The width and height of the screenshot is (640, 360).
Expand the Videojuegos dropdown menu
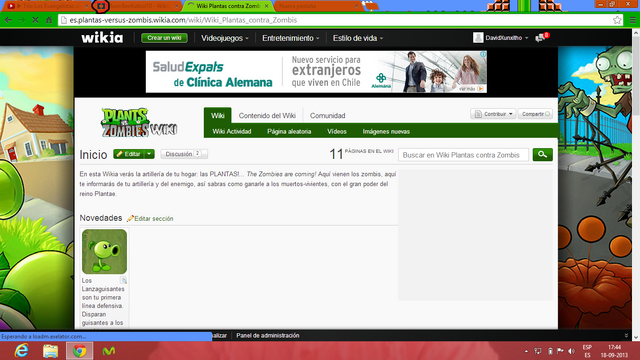click(224, 38)
